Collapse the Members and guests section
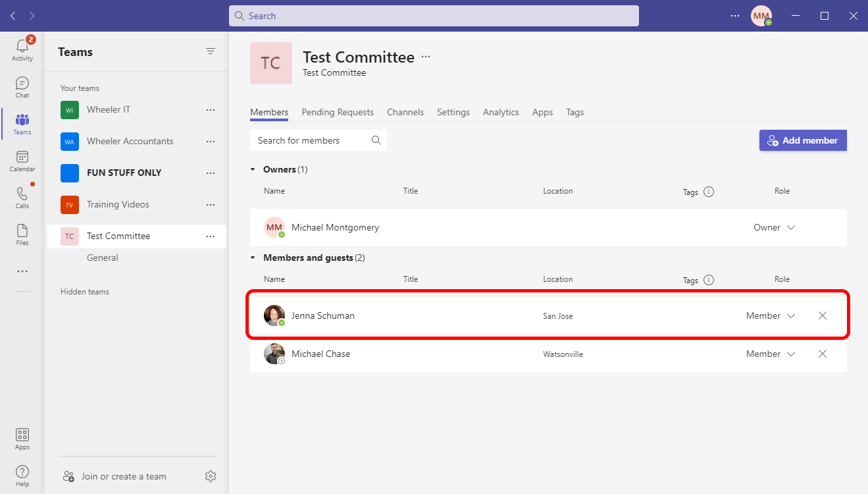The width and height of the screenshot is (868, 494). point(253,258)
